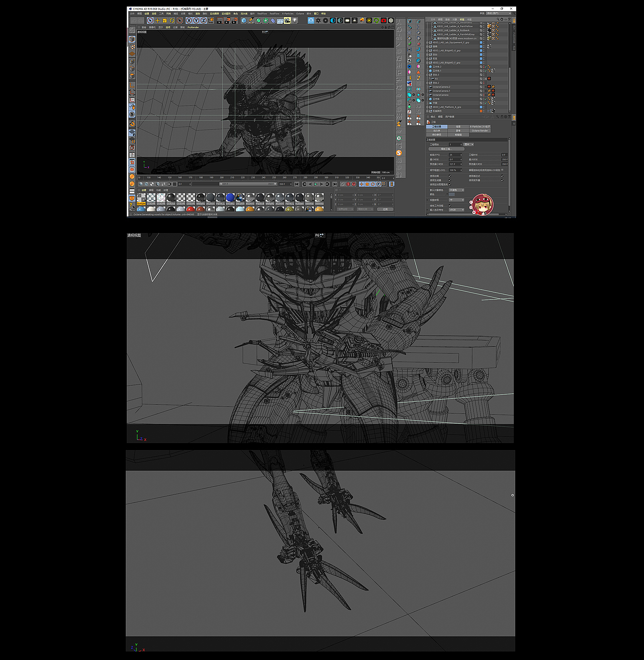644x660 pixels.
Task: Toggle the 使用生成器 checkbox
Action: [450, 180]
